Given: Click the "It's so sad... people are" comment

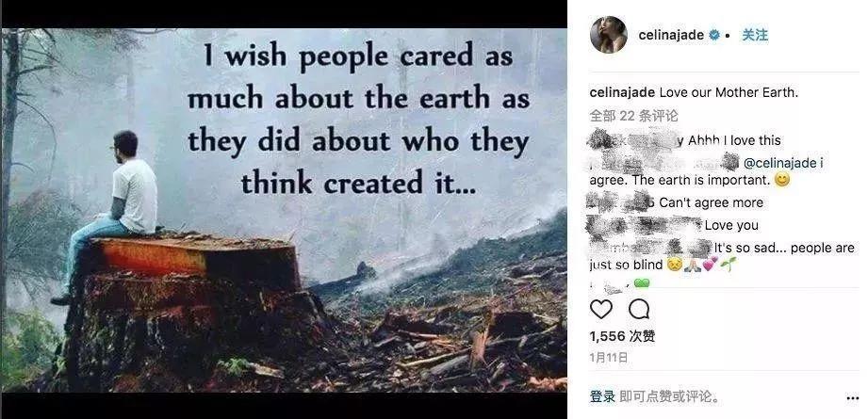Looking at the screenshot, I should (x=784, y=248).
